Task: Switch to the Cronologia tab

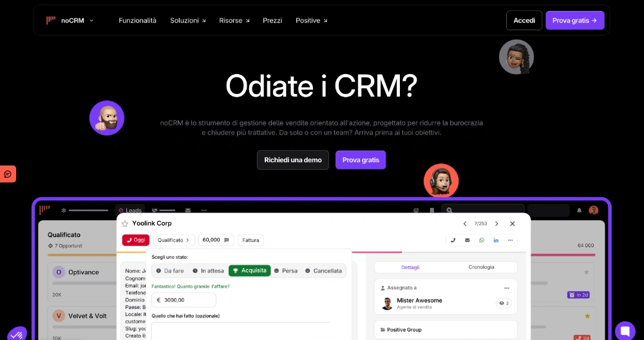Action: [x=481, y=267]
